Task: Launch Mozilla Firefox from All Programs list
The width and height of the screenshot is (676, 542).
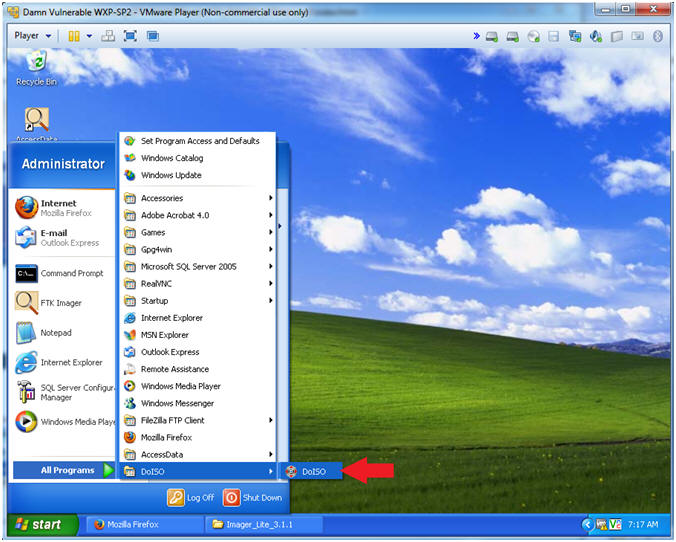Action: [x=197, y=438]
